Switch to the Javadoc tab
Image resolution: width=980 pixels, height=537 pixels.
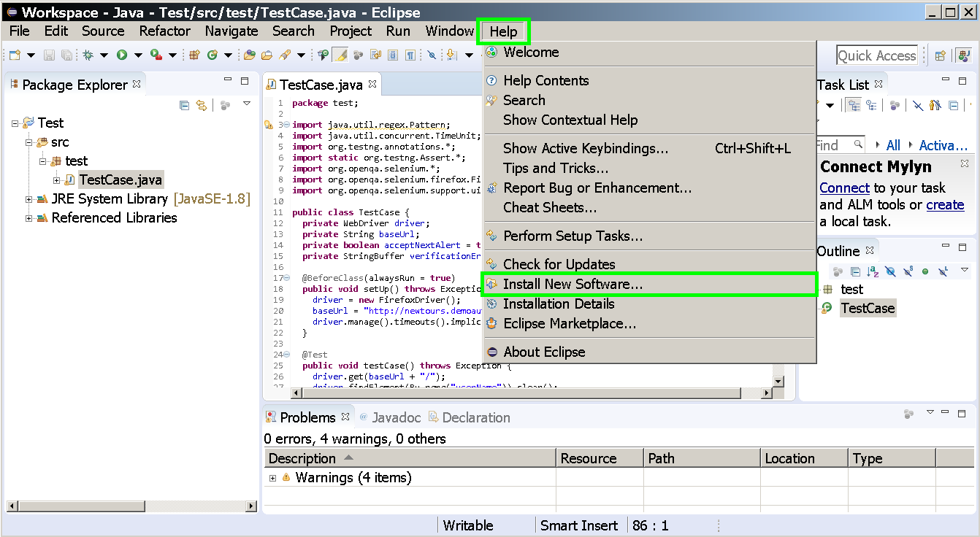point(390,417)
